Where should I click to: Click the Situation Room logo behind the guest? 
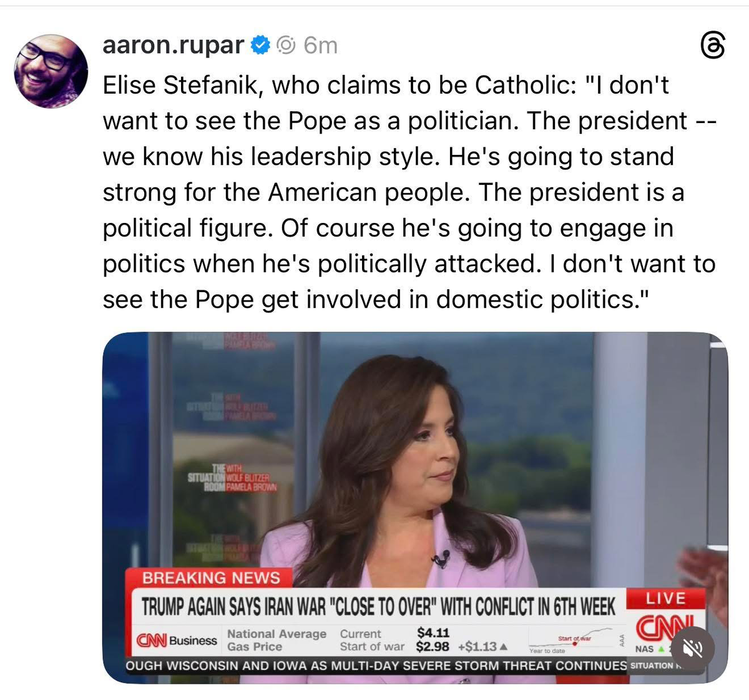tap(232, 478)
